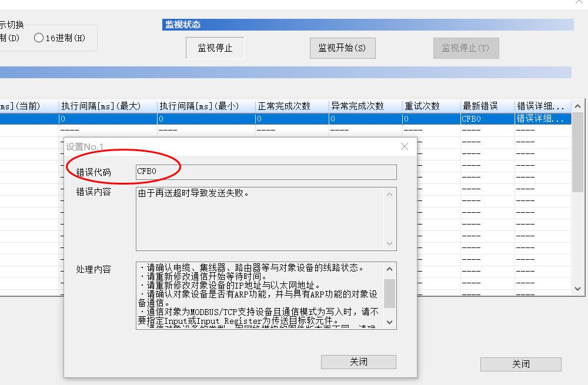
Task: Click the 监视开始(S) button
Action: pos(342,48)
